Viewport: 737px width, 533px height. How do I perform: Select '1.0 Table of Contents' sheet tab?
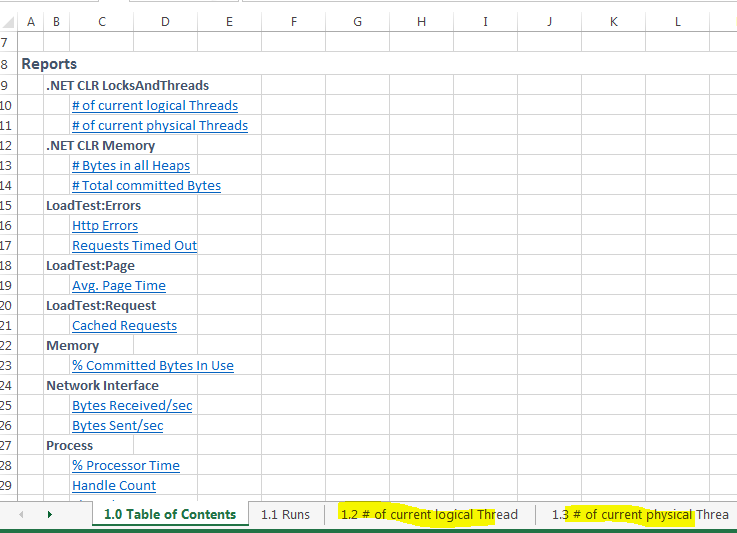point(170,514)
